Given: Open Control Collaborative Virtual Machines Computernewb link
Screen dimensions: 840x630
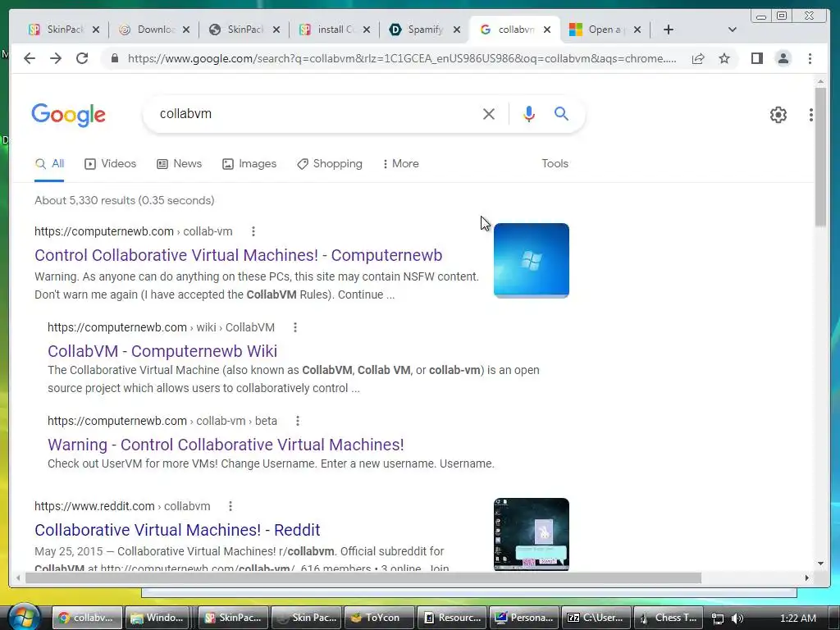Looking at the screenshot, I should (x=239, y=255).
